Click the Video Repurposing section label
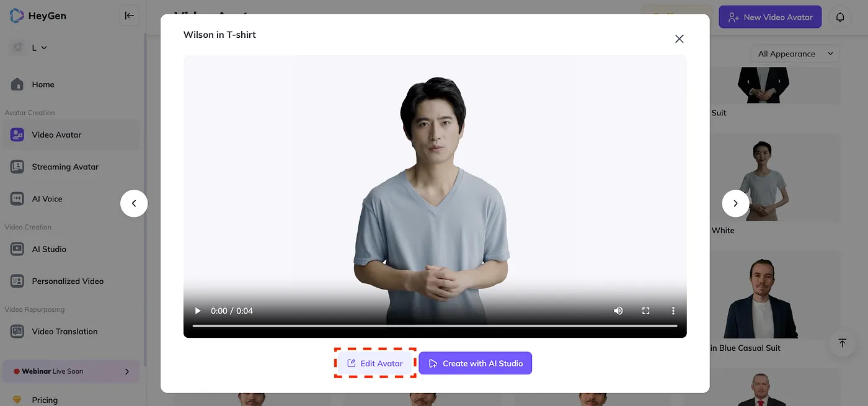868x406 pixels. click(x=35, y=309)
